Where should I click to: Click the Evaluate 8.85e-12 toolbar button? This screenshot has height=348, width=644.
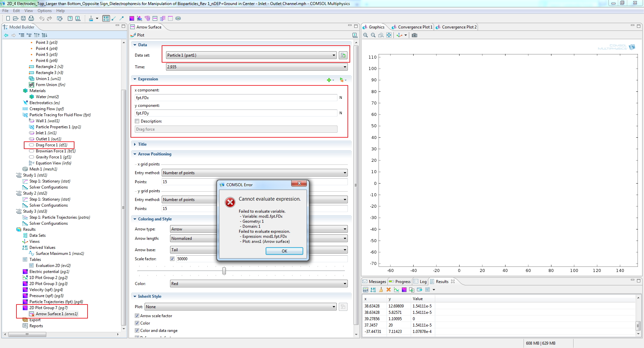(x=106, y=18)
